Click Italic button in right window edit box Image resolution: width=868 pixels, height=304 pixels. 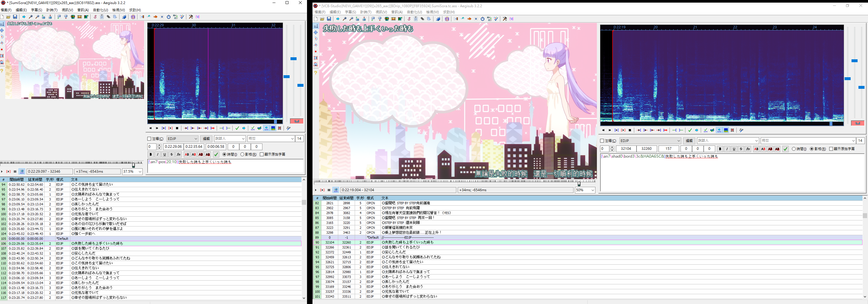pyautogui.click(x=727, y=149)
